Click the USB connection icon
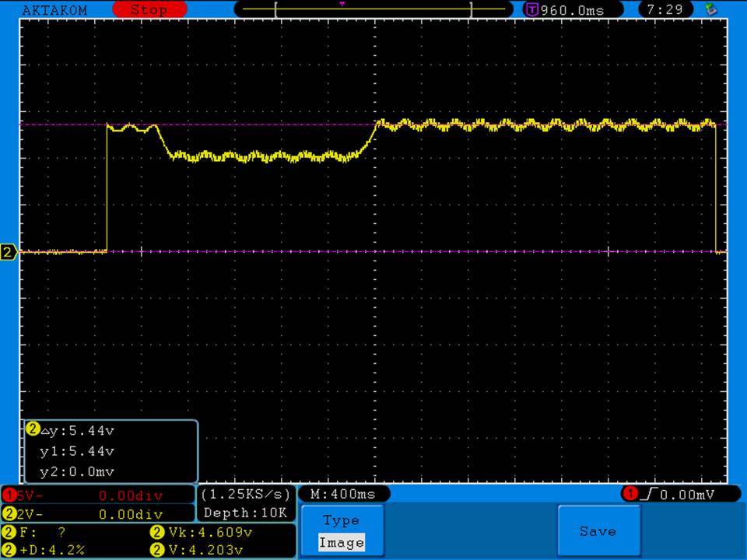This screenshot has width=747, height=560. point(710,10)
